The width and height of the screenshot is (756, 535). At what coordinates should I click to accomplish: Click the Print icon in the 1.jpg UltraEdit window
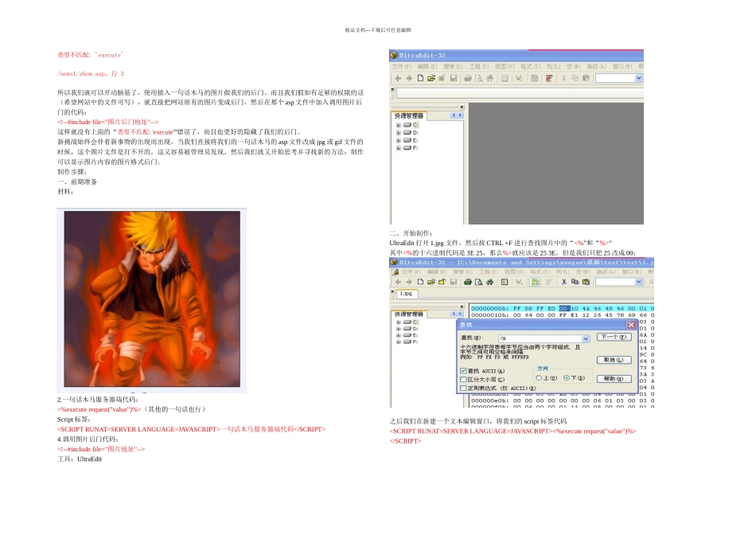[x=468, y=282]
